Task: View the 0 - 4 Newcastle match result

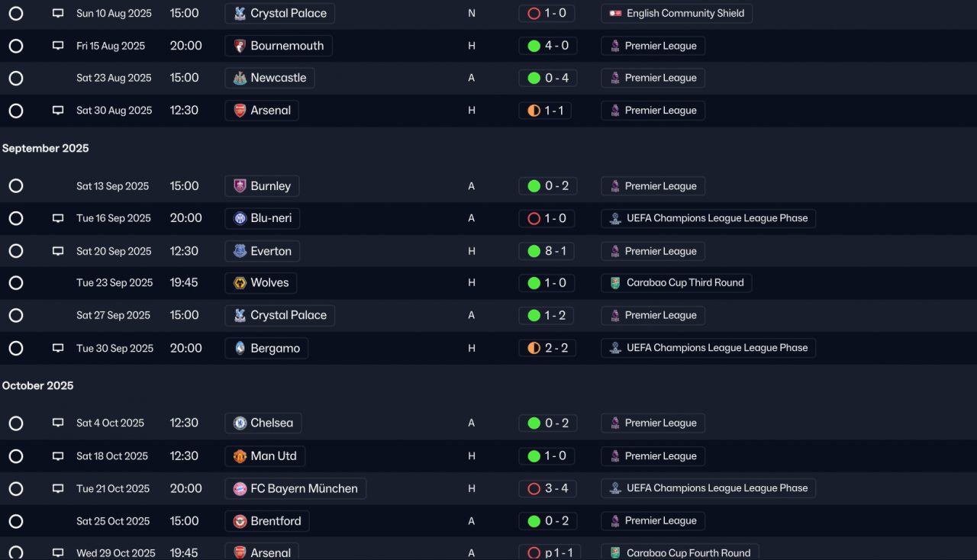Action: tap(547, 78)
